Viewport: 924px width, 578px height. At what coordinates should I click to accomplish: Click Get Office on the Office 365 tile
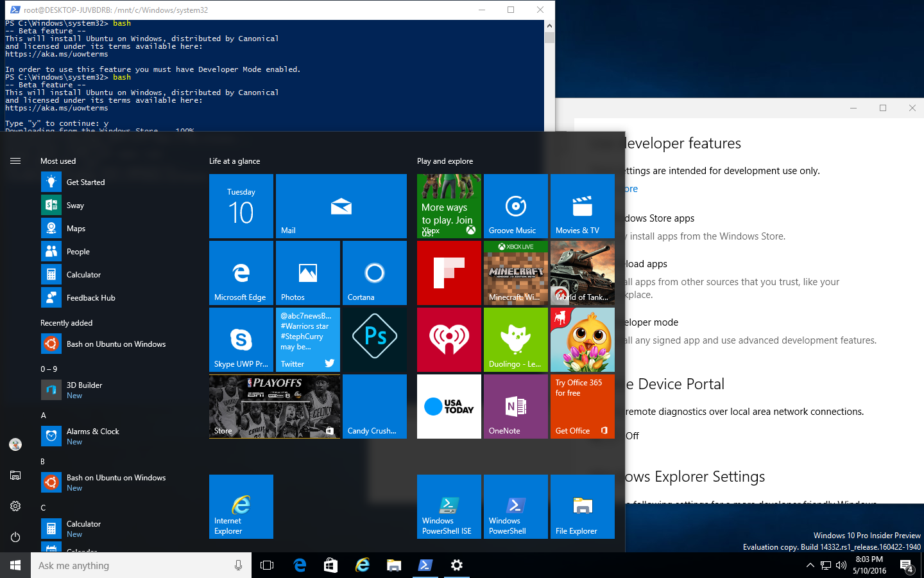click(572, 430)
